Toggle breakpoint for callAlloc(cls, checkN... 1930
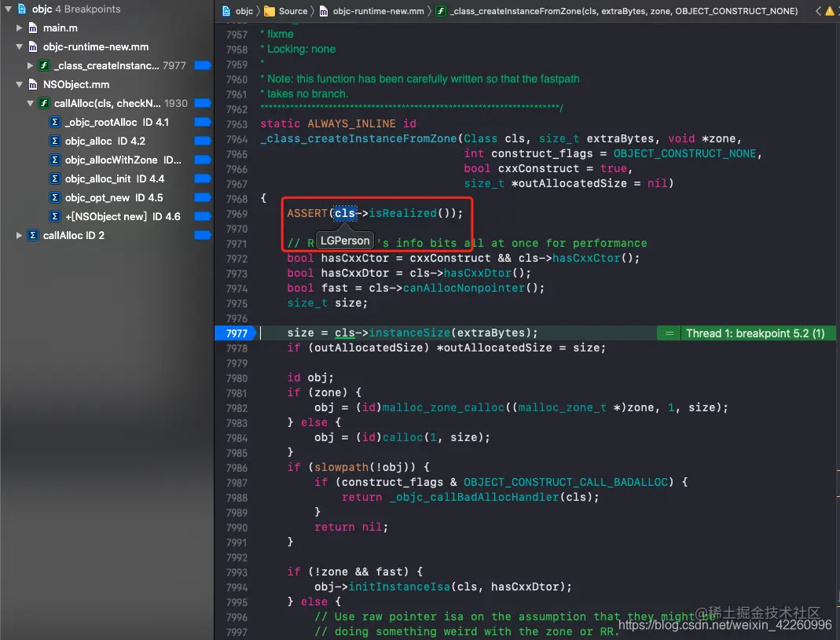840x640 pixels. point(203,103)
